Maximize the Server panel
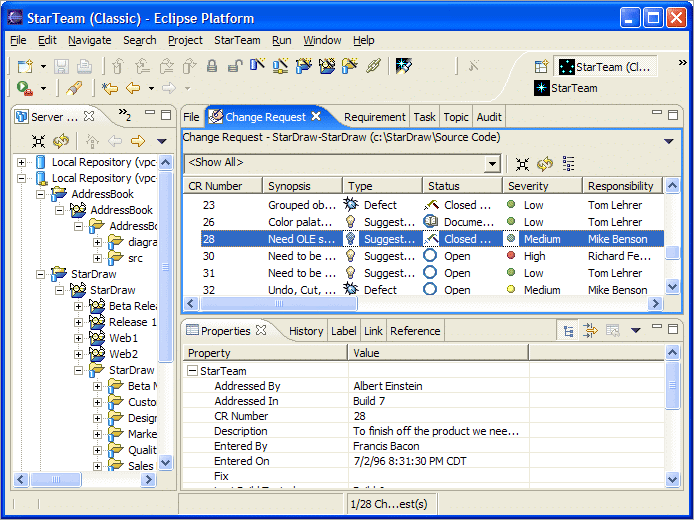Viewport: 694px width, 520px height. click(x=166, y=115)
